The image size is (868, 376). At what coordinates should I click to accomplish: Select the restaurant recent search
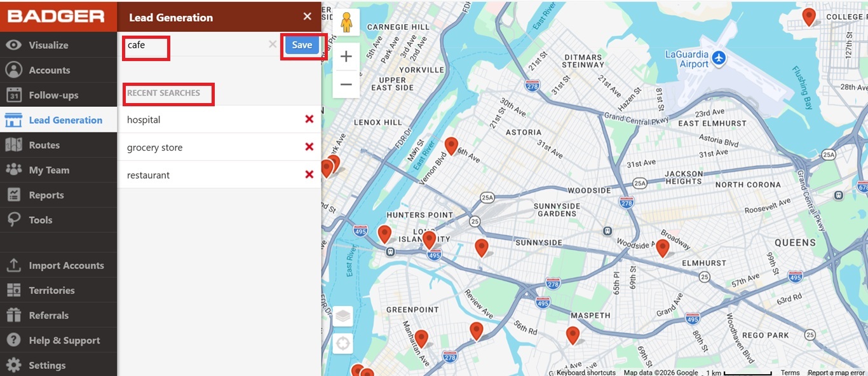149,175
